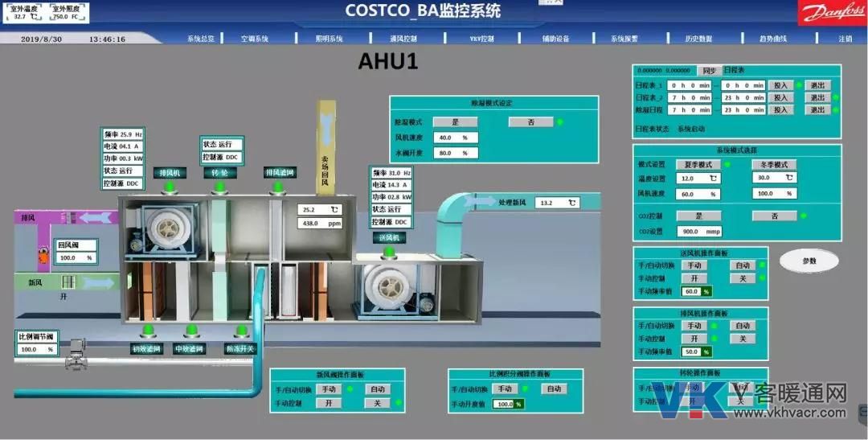Edit exhaust fan manual frequency 50.0 field
Image resolution: width=868 pixels, height=440 pixels.
696,352
